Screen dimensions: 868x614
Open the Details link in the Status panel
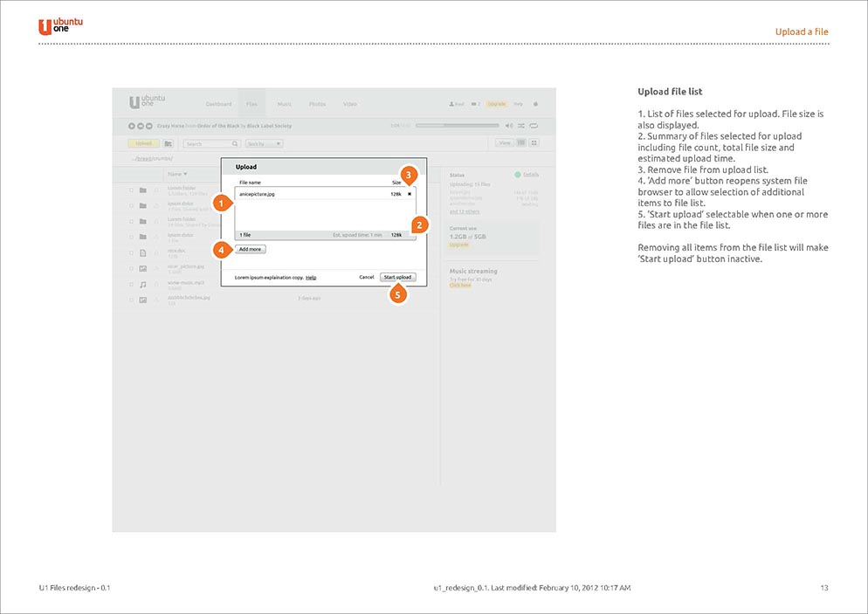point(531,175)
